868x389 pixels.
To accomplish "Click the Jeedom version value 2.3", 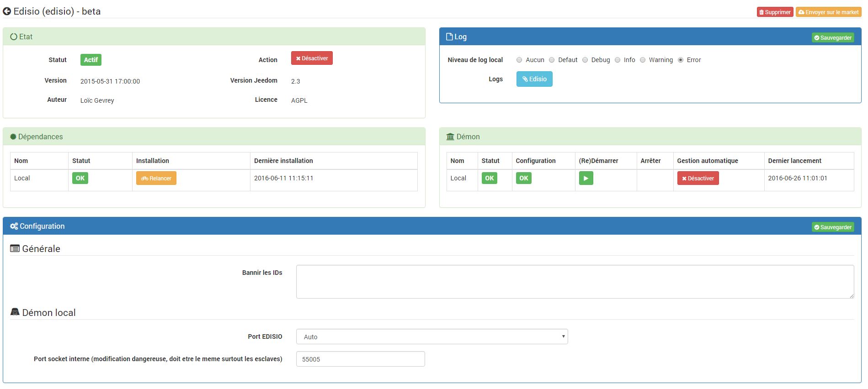I will pyautogui.click(x=296, y=81).
